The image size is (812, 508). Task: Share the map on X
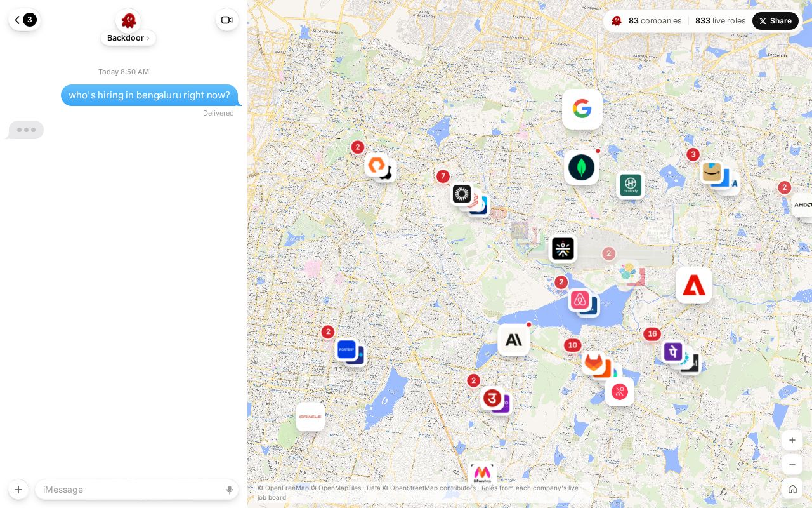(775, 21)
